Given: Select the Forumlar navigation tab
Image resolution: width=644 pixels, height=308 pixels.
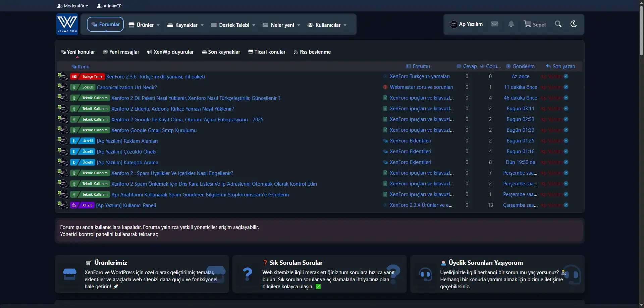Looking at the screenshot, I should [x=105, y=24].
